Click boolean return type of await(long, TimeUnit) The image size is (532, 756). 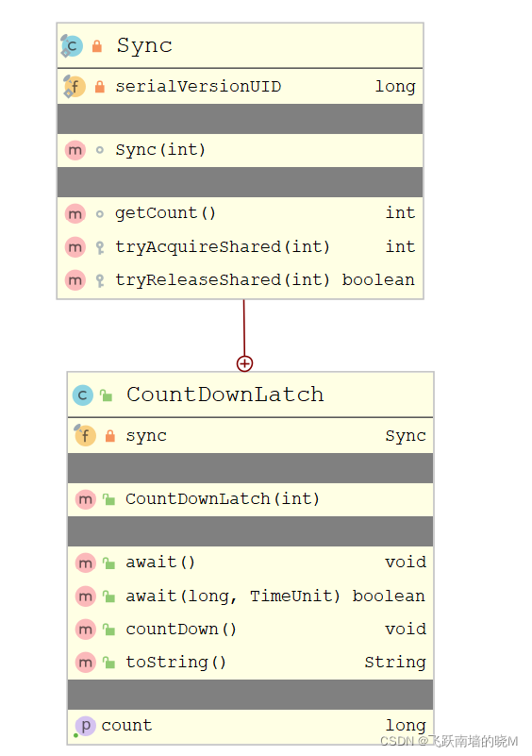(x=389, y=596)
